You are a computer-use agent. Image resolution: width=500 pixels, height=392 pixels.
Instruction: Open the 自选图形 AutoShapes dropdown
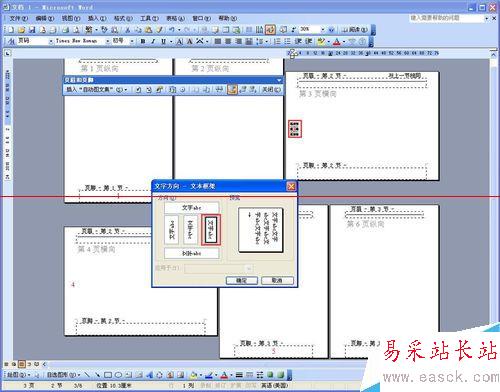(x=63, y=375)
